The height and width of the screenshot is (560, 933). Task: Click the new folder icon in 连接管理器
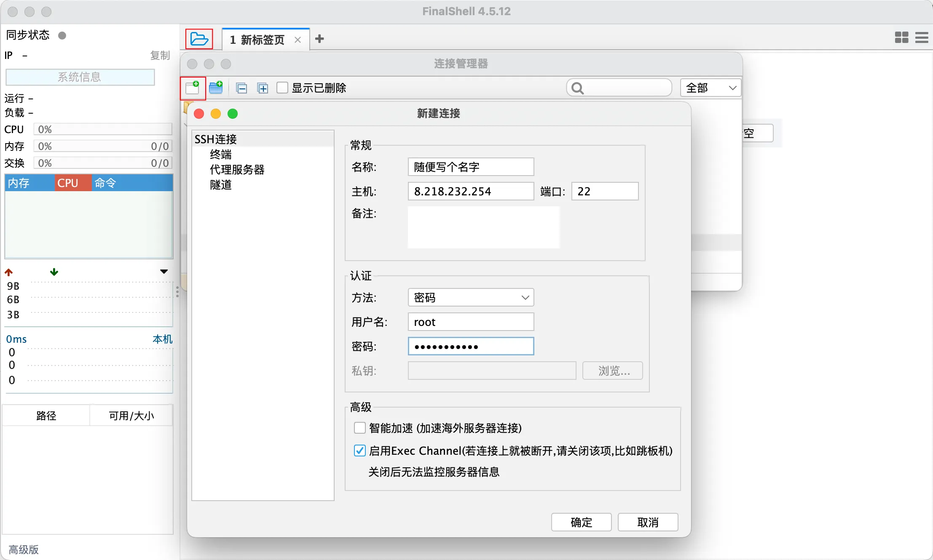(x=216, y=88)
